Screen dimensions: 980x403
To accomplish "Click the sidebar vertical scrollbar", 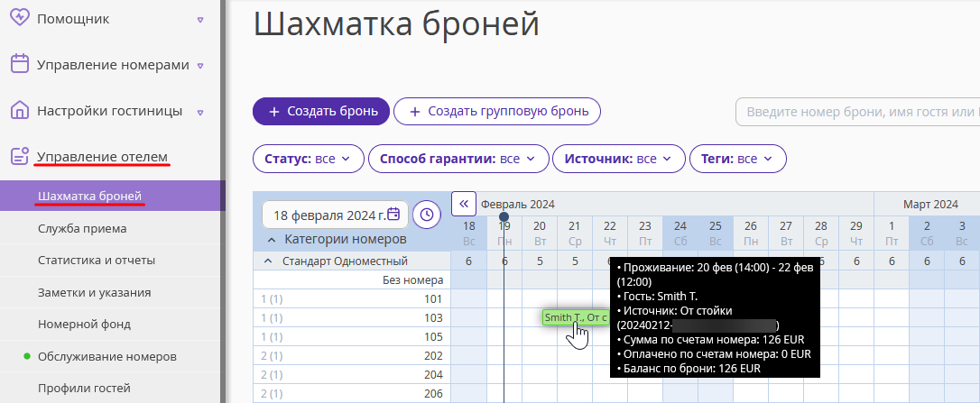I will 223,201.
